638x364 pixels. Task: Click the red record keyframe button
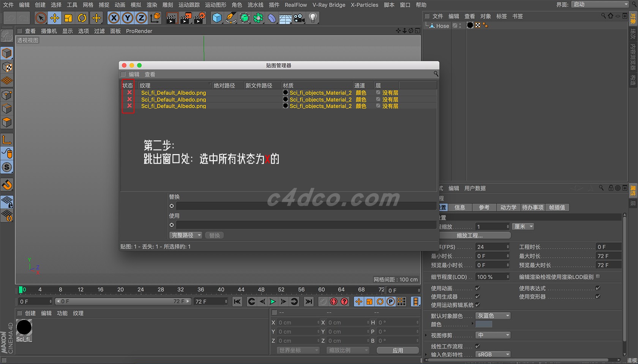(x=333, y=301)
